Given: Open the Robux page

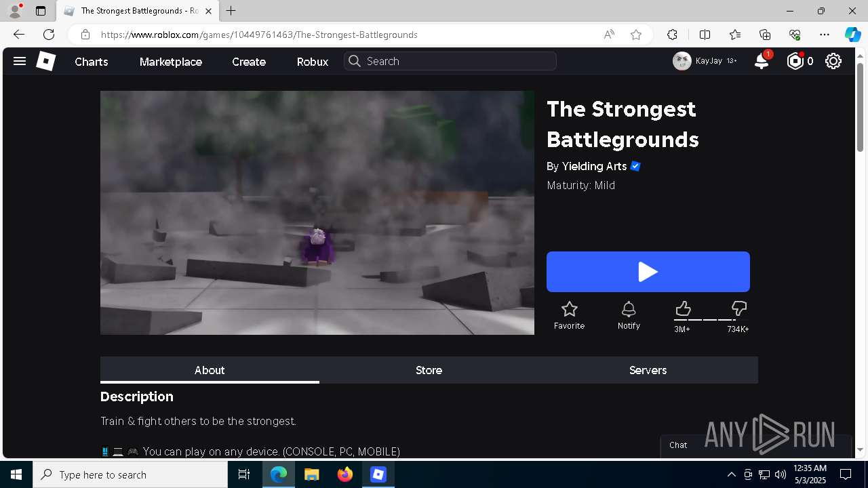Looking at the screenshot, I should pos(313,62).
